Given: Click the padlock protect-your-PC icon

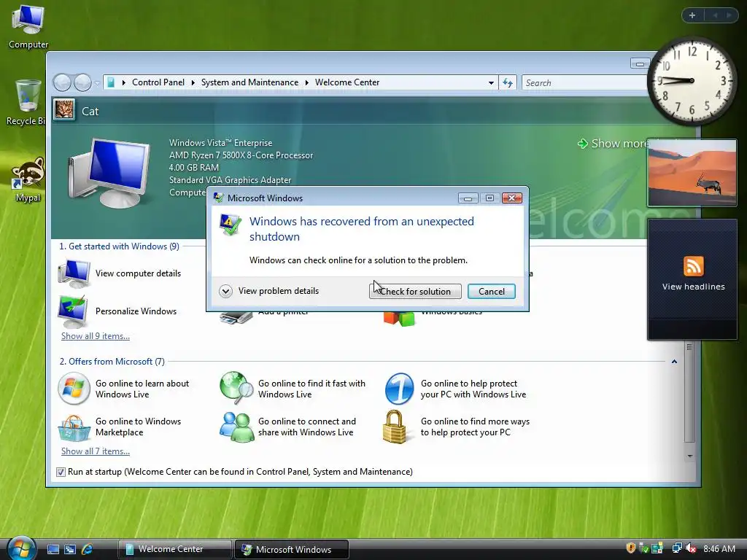Looking at the screenshot, I should click(x=395, y=427).
